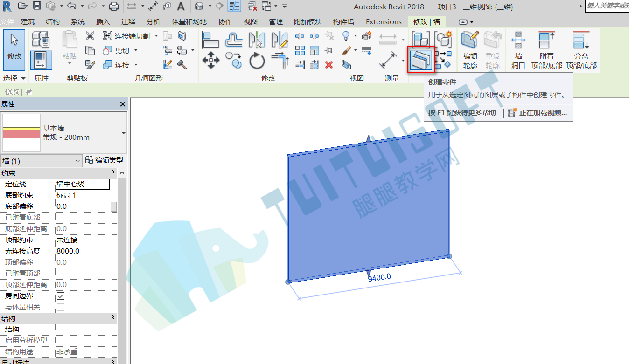Choose the 墙洞口 button

pos(518,50)
